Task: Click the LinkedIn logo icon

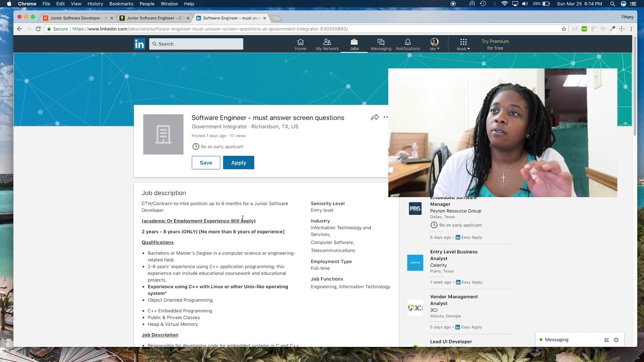Action: [x=139, y=44]
